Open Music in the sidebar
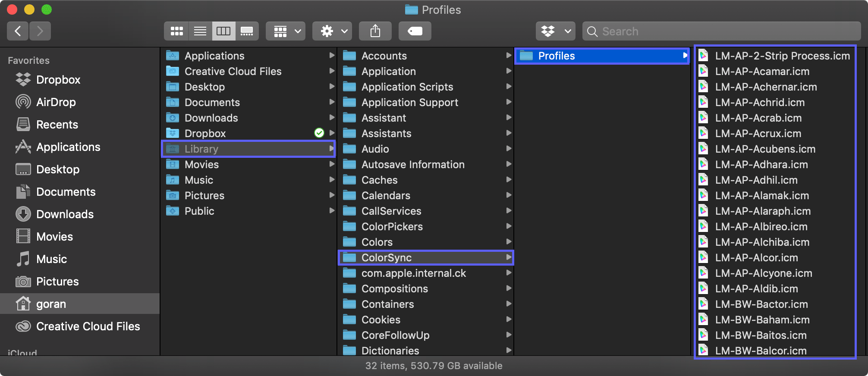 point(80,259)
